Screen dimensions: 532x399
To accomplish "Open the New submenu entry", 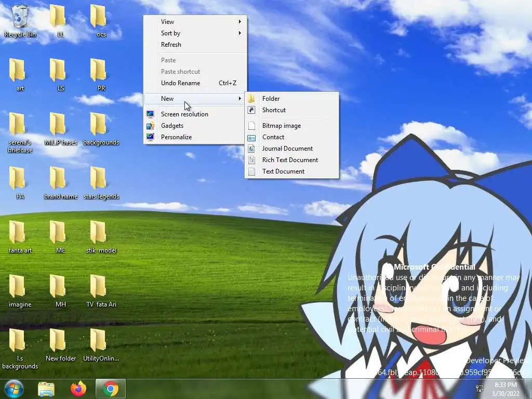I will click(195, 99).
